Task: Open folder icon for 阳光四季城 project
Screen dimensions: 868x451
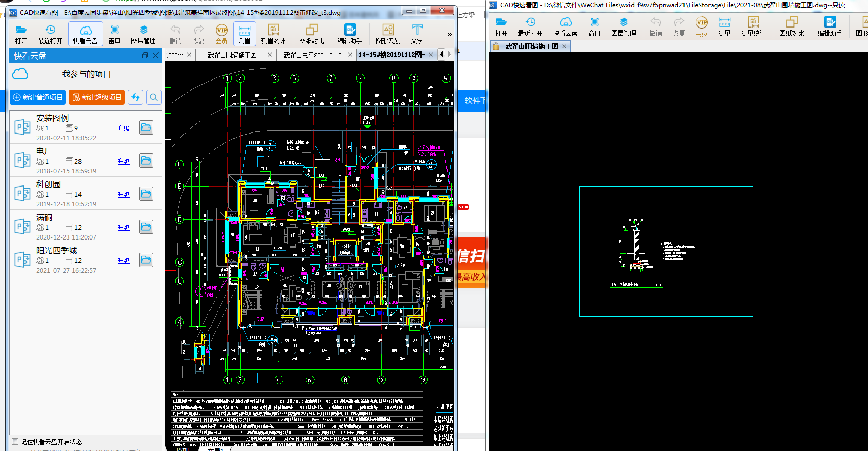Action: point(146,260)
